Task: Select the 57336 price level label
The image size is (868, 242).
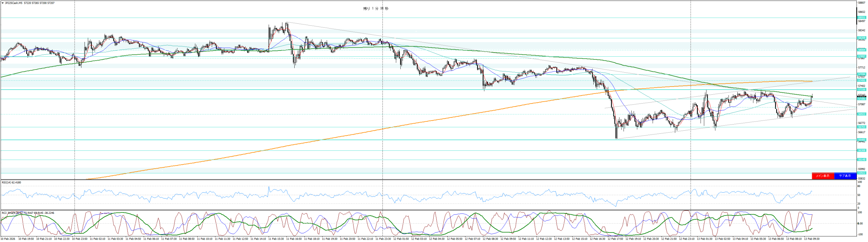Action: pyautogui.click(x=861, y=90)
